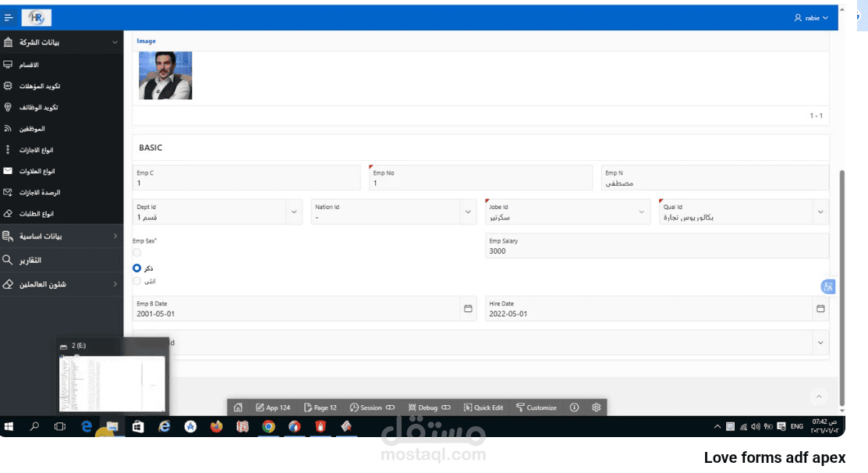Image resolution: width=868 pixels, height=473 pixels.
Task: Select the 2 (E:) File Explorer preview
Action: pos(112,376)
